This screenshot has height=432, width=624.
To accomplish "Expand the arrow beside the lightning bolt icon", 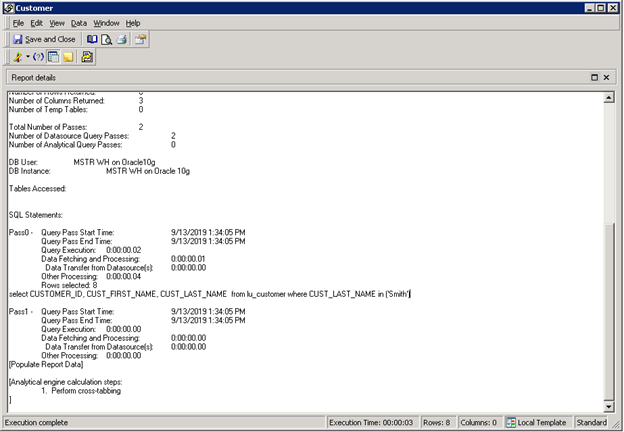I will click(27, 57).
